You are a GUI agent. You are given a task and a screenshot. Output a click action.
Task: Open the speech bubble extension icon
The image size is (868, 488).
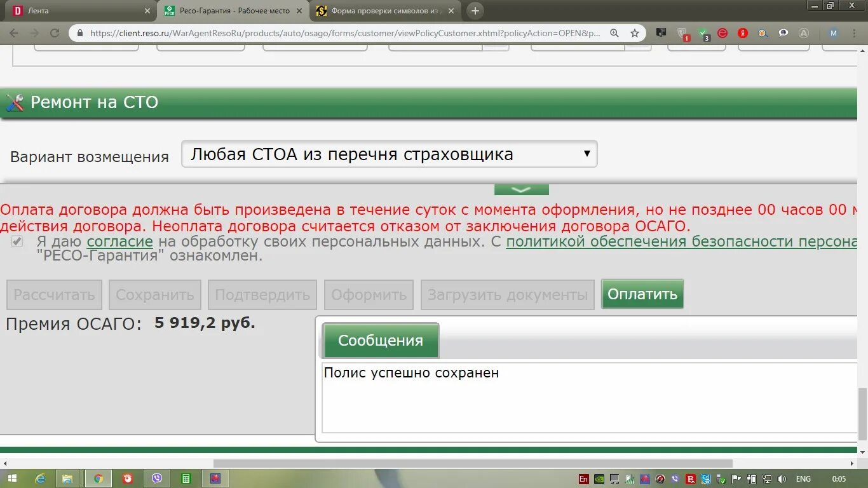(x=783, y=33)
